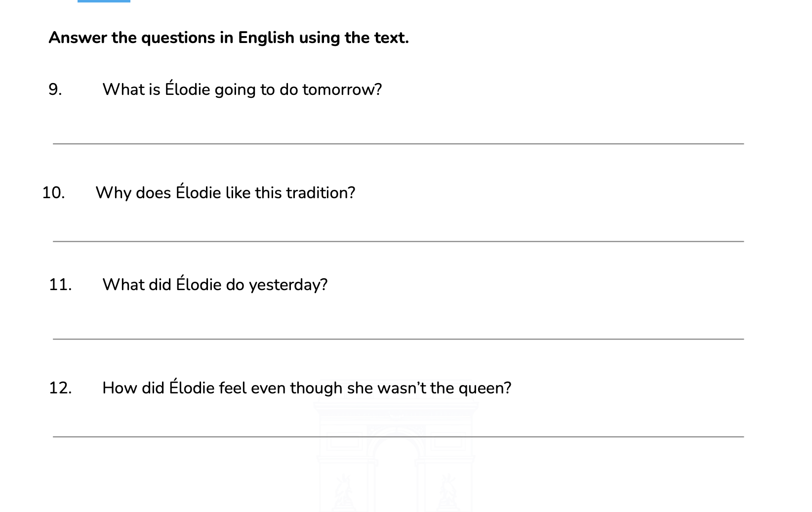Click the question 'Why does Élodie like this tradition?'
Image resolution: width=812 pixels, height=512 pixels.
pyautogui.click(x=225, y=192)
